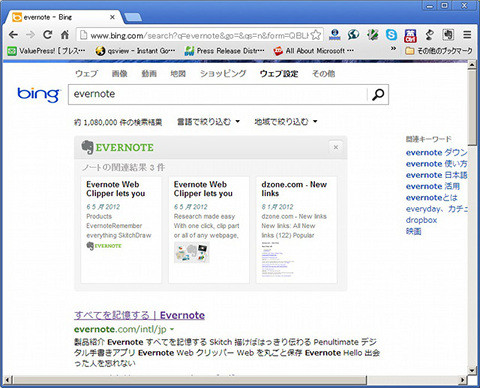Close the evernote - Bing tab
Image resolution: width=480 pixels, height=388 pixels.
point(112,17)
